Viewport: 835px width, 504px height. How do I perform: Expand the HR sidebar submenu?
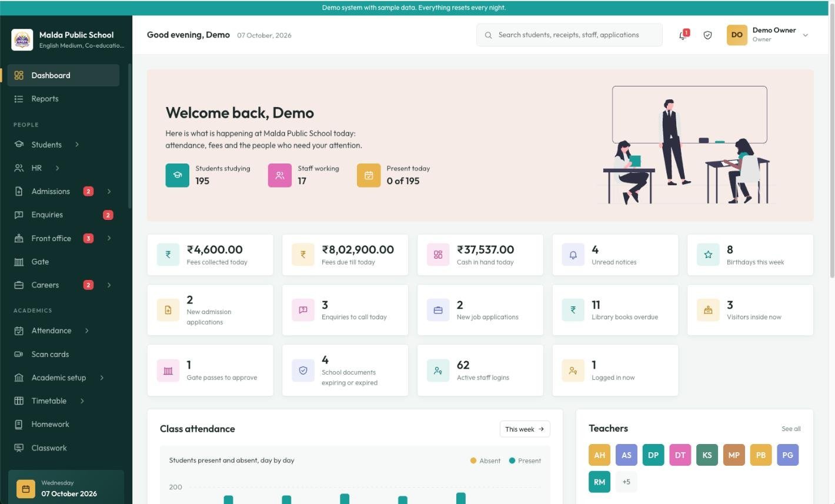57,168
